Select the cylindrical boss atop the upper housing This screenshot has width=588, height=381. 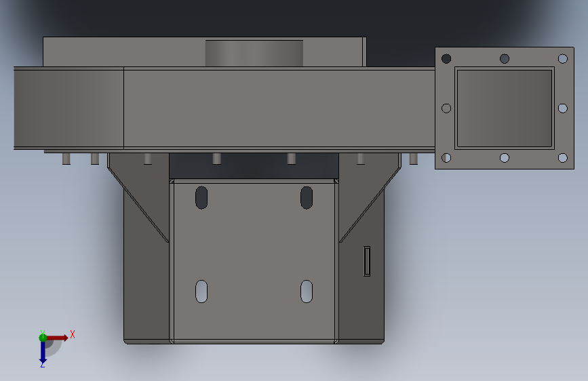(x=254, y=54)
